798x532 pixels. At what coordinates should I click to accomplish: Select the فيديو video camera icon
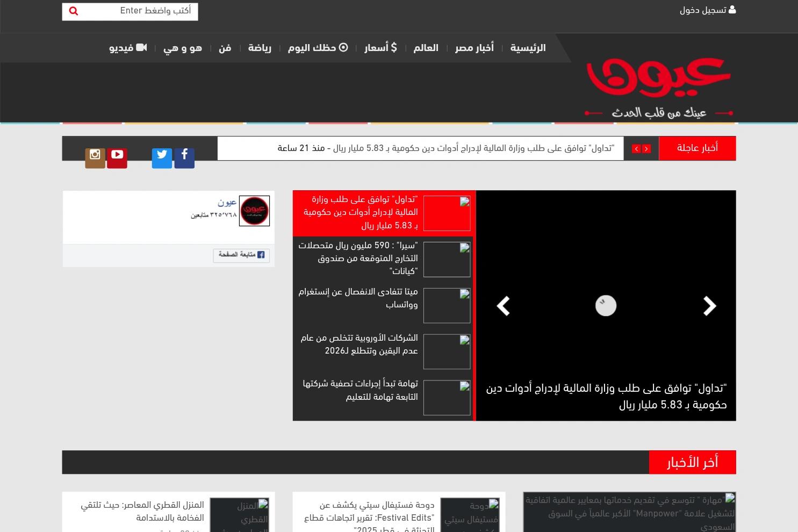click(x=141, y=47)
